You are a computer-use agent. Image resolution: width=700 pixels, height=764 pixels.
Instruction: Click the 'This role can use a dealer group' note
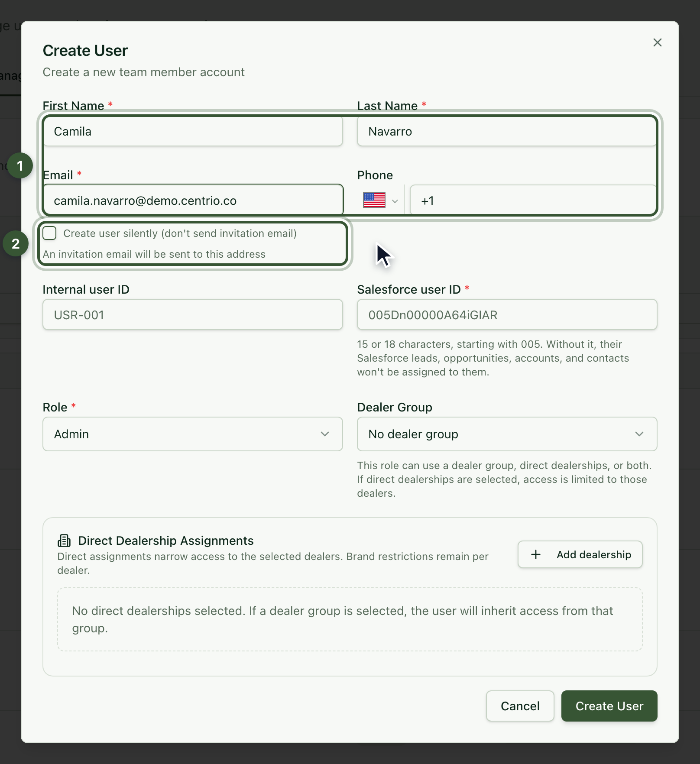click(504, 479)
